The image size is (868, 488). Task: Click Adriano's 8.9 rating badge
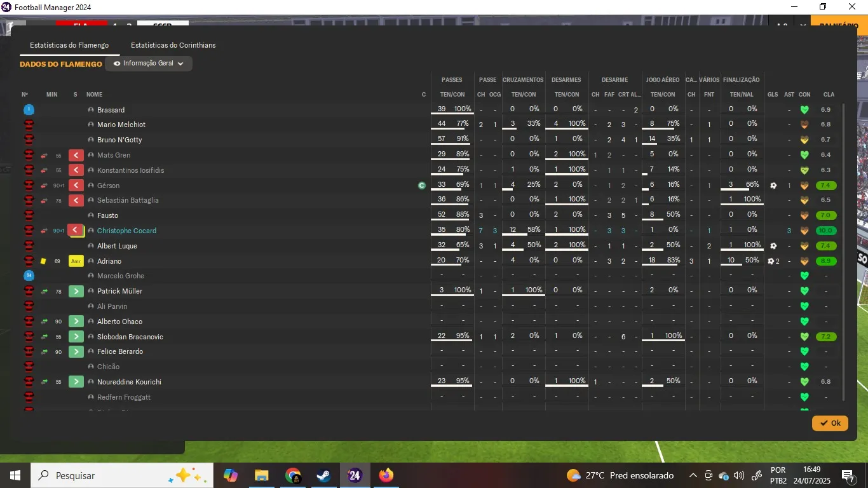(x=826, y=261)
